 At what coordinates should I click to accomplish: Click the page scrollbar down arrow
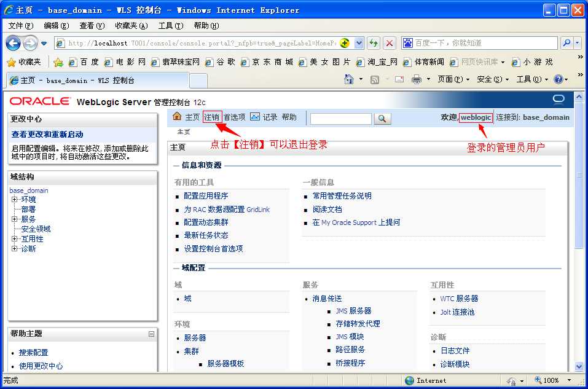(579, 367)
